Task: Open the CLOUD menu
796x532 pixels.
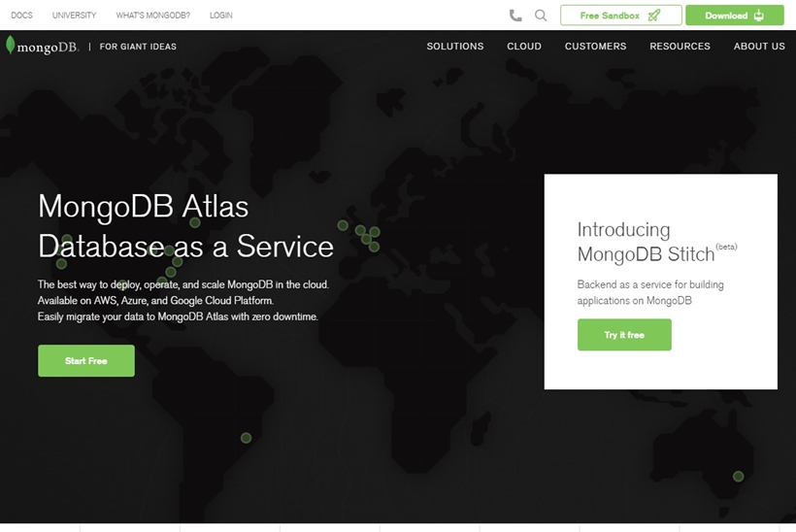Action: 524,47
